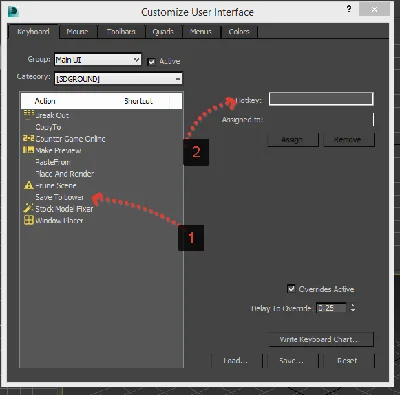This screenshot has width=400, height=395.
Task: Toggle the Active checkbox
Action: (x=151, y=62)
